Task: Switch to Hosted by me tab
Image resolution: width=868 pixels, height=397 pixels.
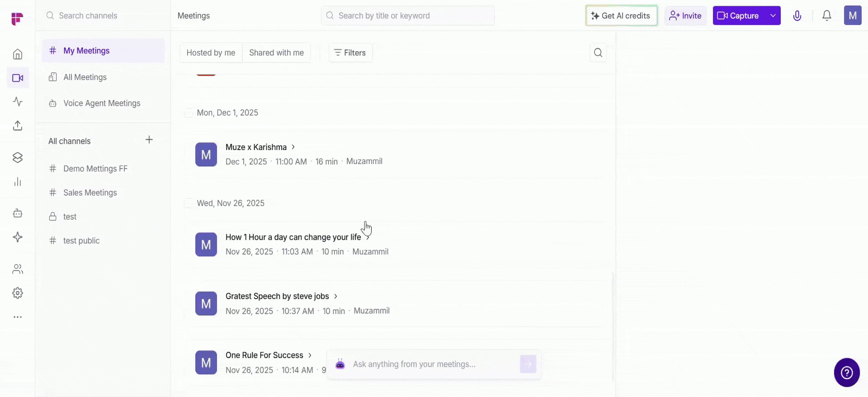Action: pyautogui.click(x=211, y=52)
